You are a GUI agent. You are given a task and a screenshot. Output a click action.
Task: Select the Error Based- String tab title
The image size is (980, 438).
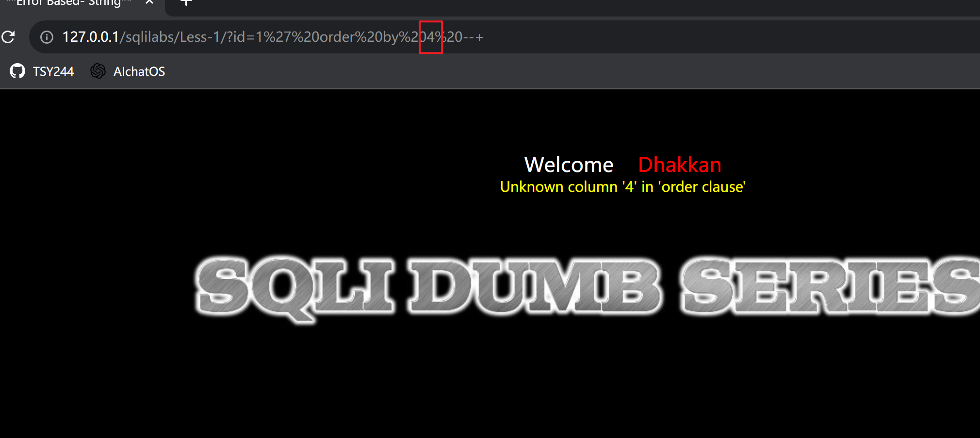[69, 3]
